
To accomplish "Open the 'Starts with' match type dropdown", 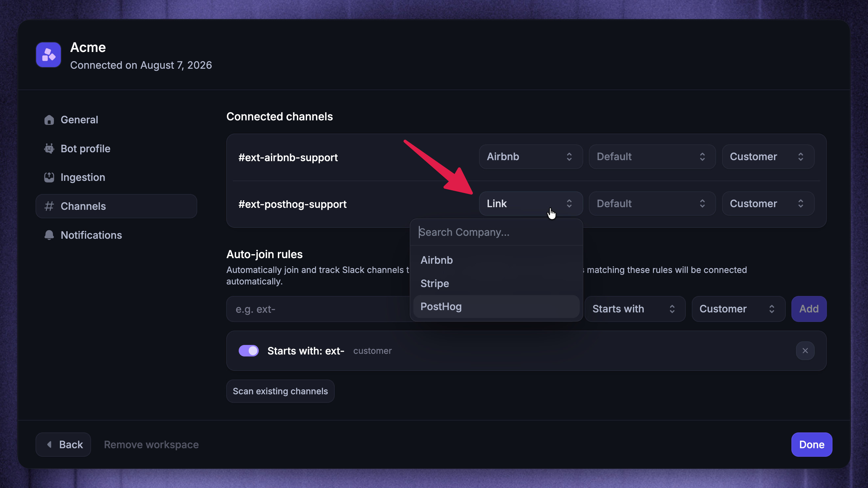I will [x=635, y=309].
